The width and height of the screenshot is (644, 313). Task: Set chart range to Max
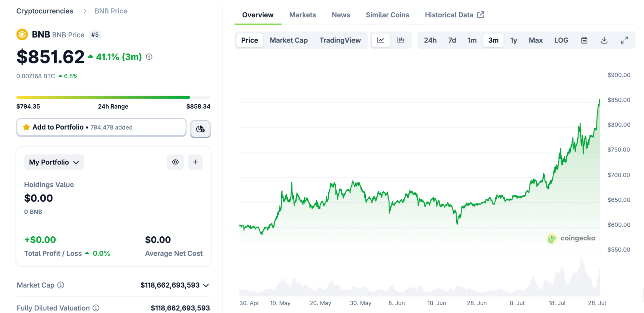(x=536, y=40)
